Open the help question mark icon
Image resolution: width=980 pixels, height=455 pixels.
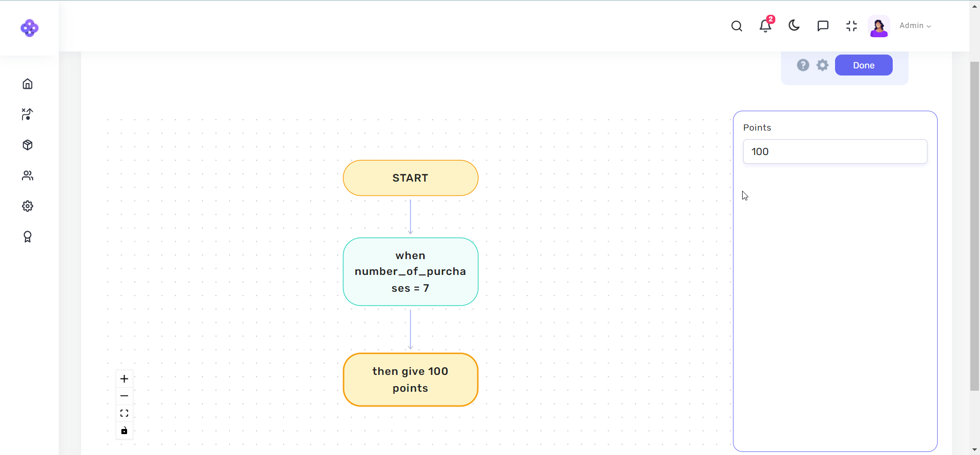(803, 65)
